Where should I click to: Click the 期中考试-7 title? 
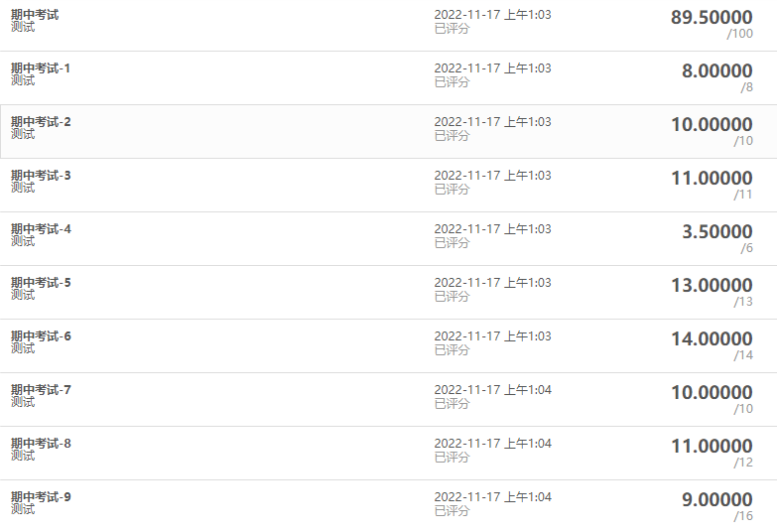click(41, 390)
